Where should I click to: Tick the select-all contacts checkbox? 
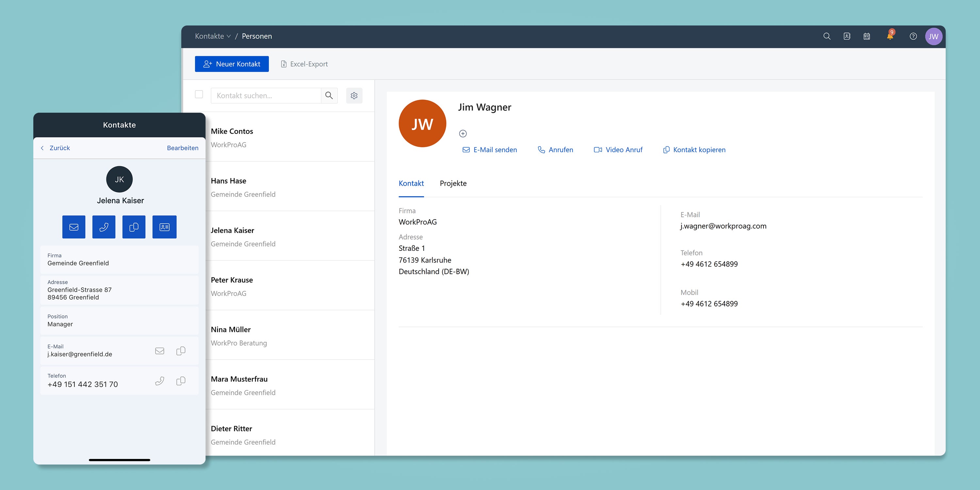[199, 94]
